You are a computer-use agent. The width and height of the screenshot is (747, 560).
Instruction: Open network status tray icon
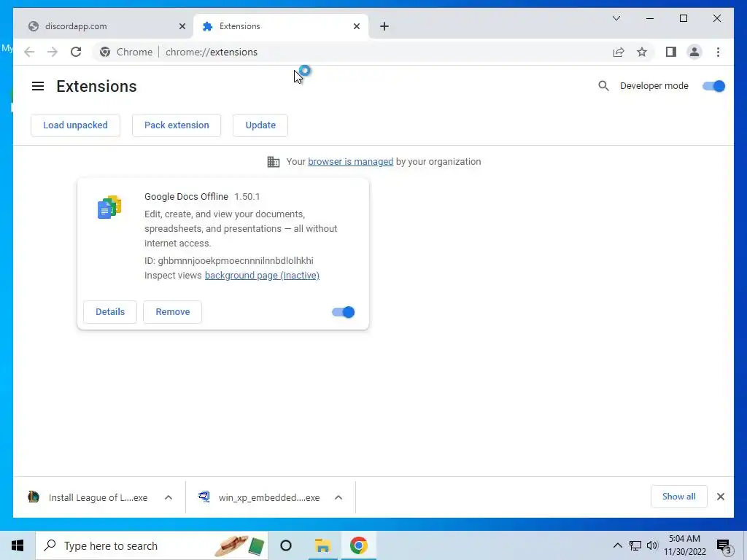click(x=635, y=545)
